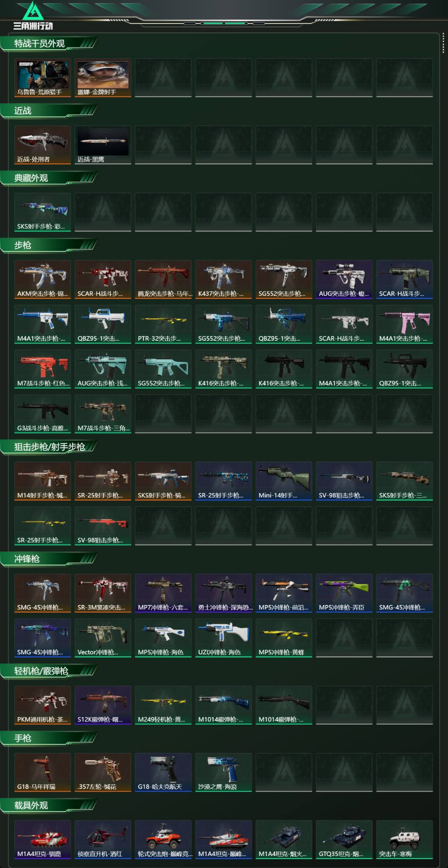Select the Mini-14射手 rifle skin
The width and height of the screenshot is (448, 868).
284,481
